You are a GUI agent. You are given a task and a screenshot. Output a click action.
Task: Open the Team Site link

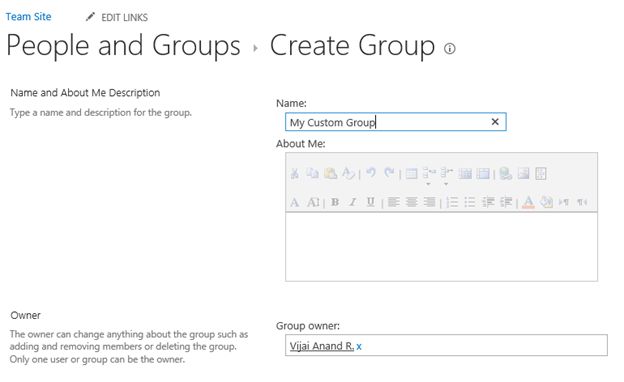[x=28, y=17]
